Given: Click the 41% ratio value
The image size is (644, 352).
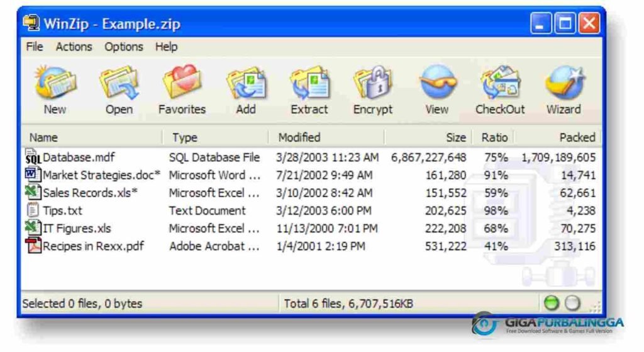Looking at the screenshot, I should (496, 246).
